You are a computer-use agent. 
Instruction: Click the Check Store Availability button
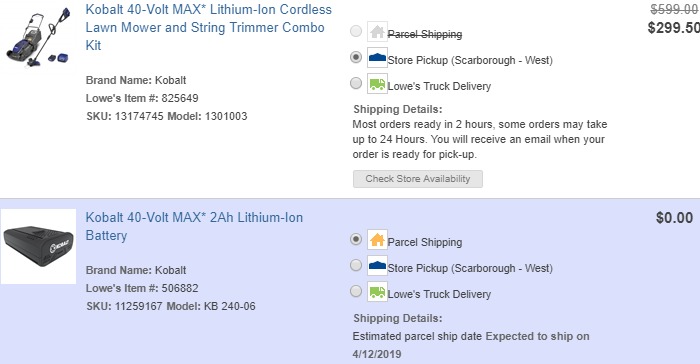pyautogui.click(x=418, y=179)
